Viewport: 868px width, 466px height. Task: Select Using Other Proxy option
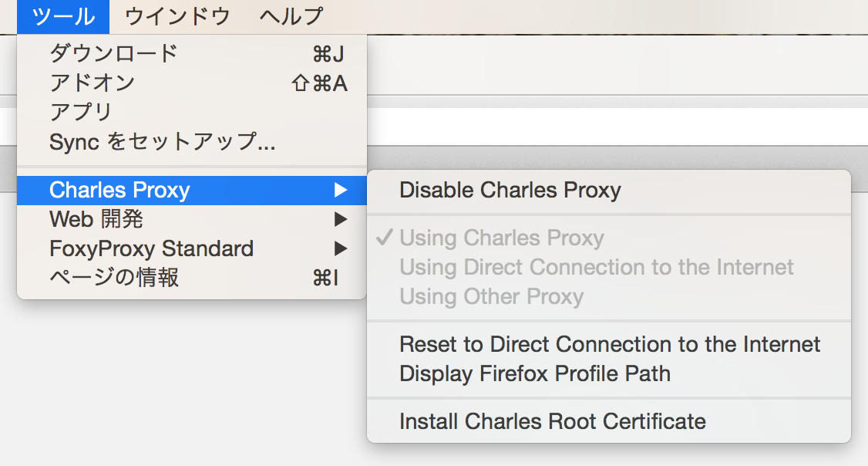click(609, 296)
